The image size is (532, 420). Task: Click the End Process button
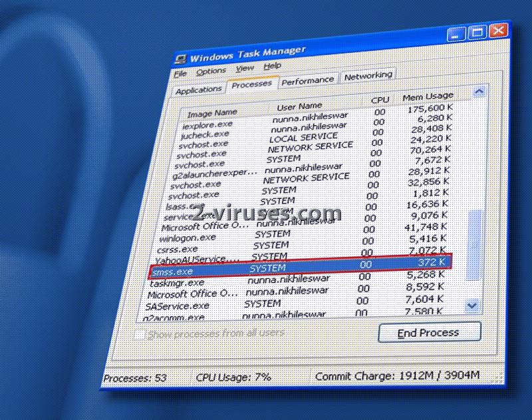pyautogui.click(x=429, y=332)
